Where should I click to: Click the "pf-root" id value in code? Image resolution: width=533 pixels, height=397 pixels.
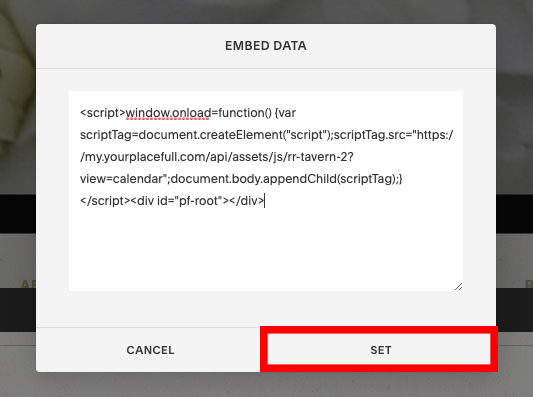coord(201,201)
